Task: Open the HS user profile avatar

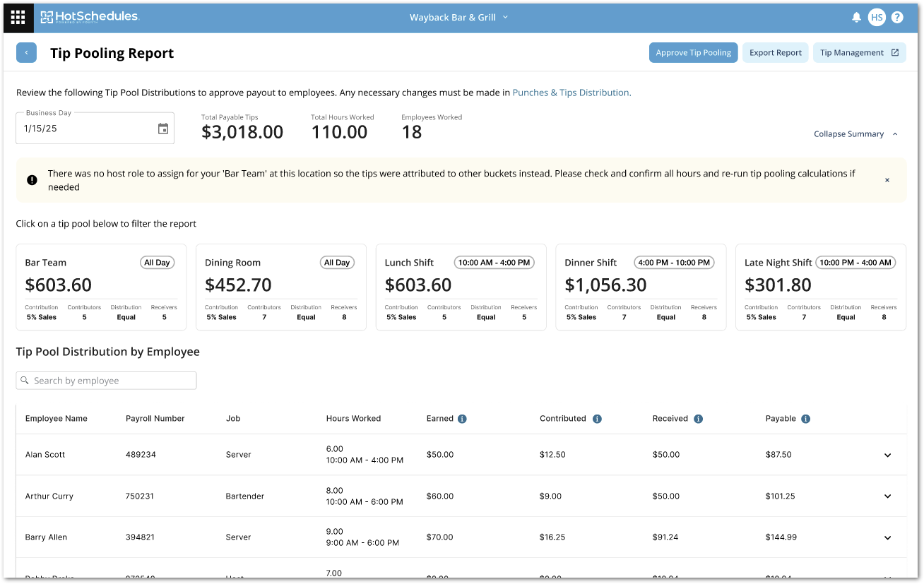Action: [877, 18]
